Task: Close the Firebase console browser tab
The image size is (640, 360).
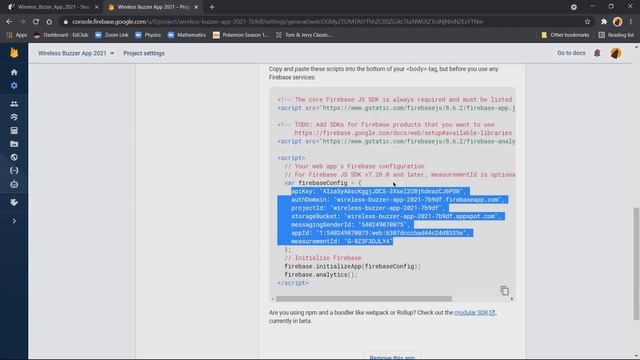Action: tap(196, 7)
